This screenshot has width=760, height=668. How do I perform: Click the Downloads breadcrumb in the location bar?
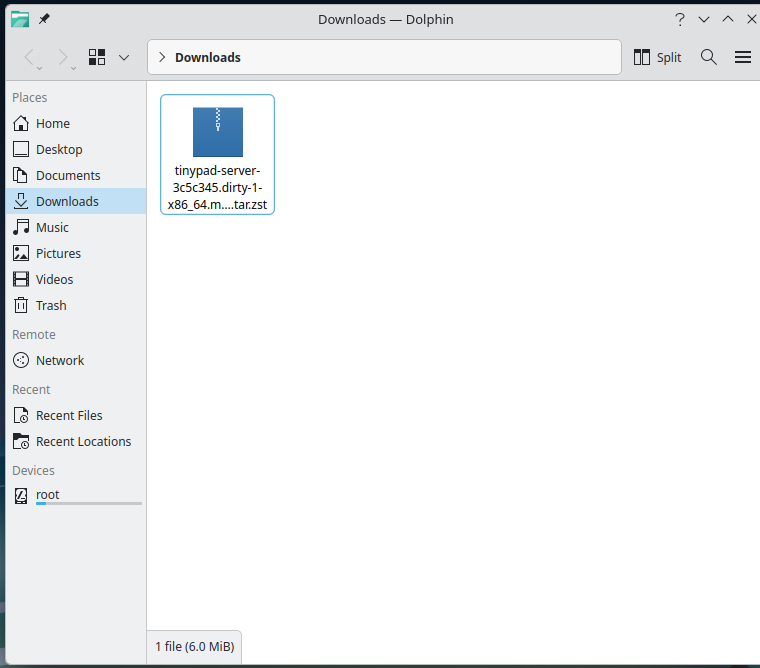(x=208, y=57)
